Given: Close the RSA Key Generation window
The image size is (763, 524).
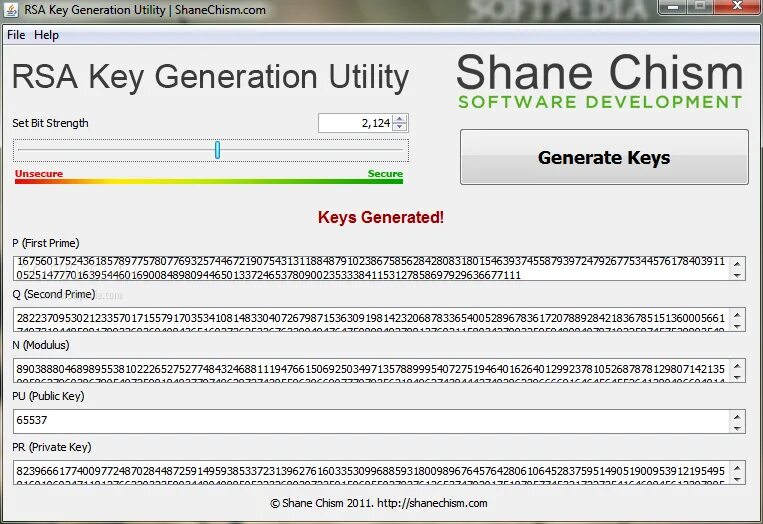Looking at the screenshot, I should tap(737, 7).
